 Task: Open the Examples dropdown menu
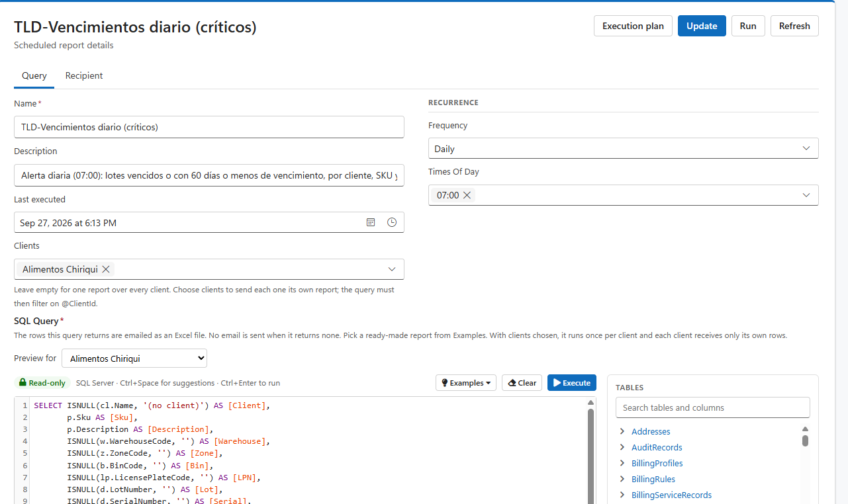tap(466, 383)
